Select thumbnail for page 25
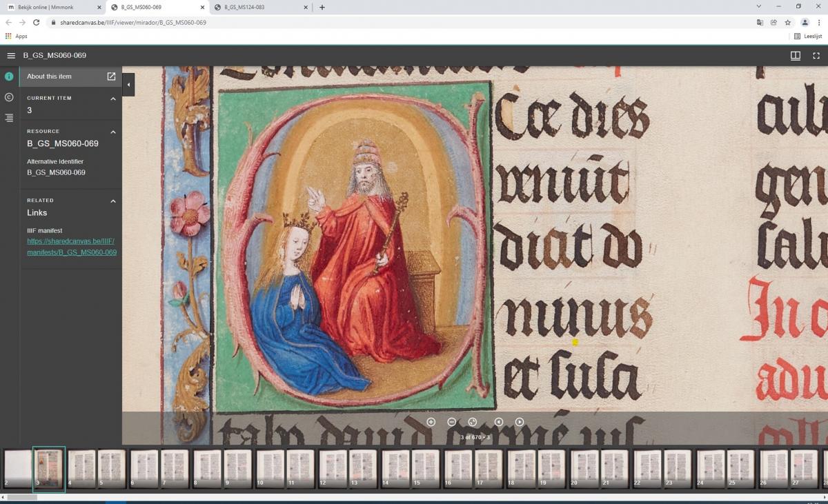The width and height of the screenshot is (828, 504). (x=740, y=468)
